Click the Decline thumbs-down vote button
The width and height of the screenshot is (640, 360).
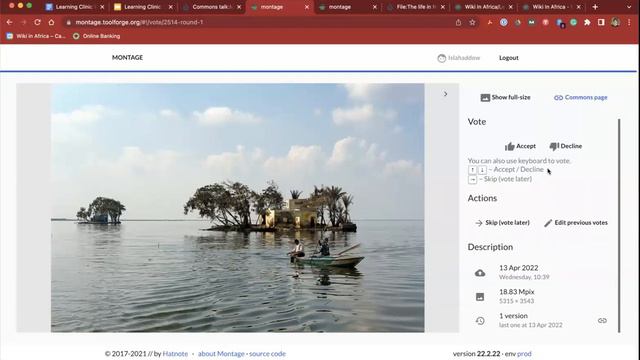566,146
